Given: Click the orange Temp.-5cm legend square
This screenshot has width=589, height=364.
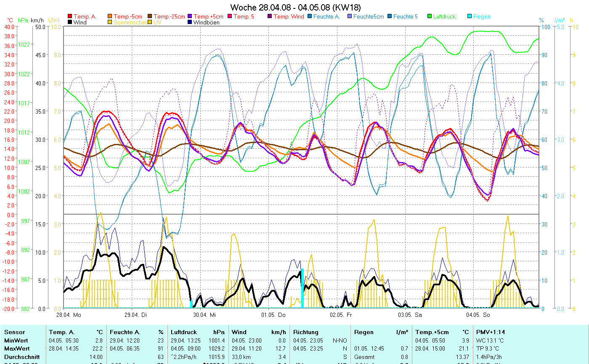Looking at the screenshot, I should click(110, 17).
